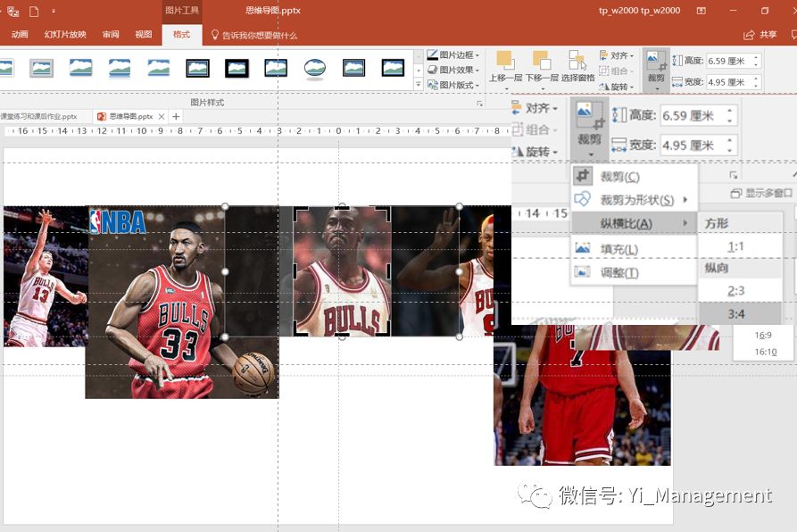Screen dimensions: 797x532
Task: Click the magnified 裁剪 button's dropdown arrow
Action: (591, 154)
